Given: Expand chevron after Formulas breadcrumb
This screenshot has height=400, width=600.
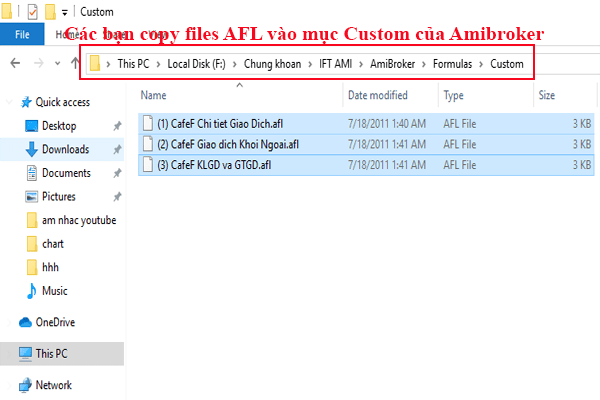Looking at the screenshot, I should (481, 64).
